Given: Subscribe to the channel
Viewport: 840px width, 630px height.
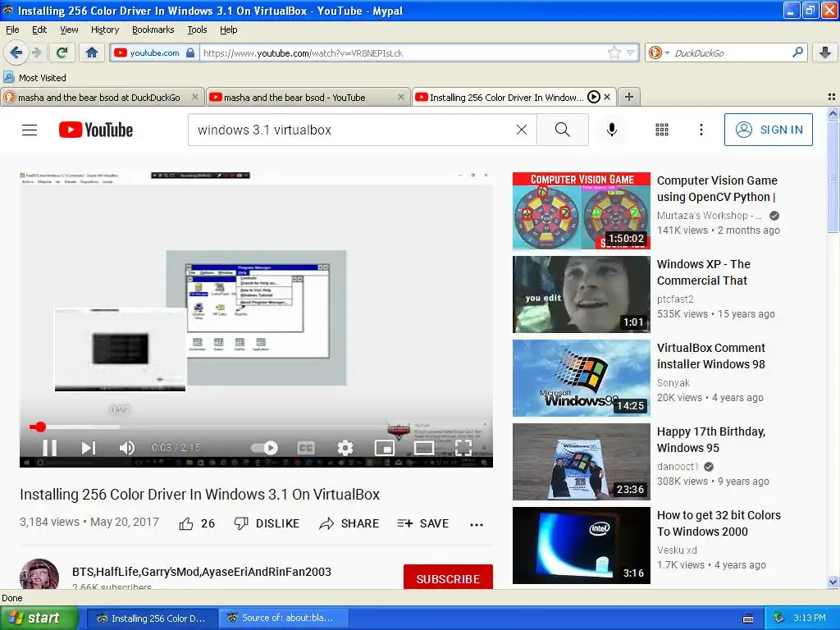Looking at the screenshot, I should tap(448, 577).
